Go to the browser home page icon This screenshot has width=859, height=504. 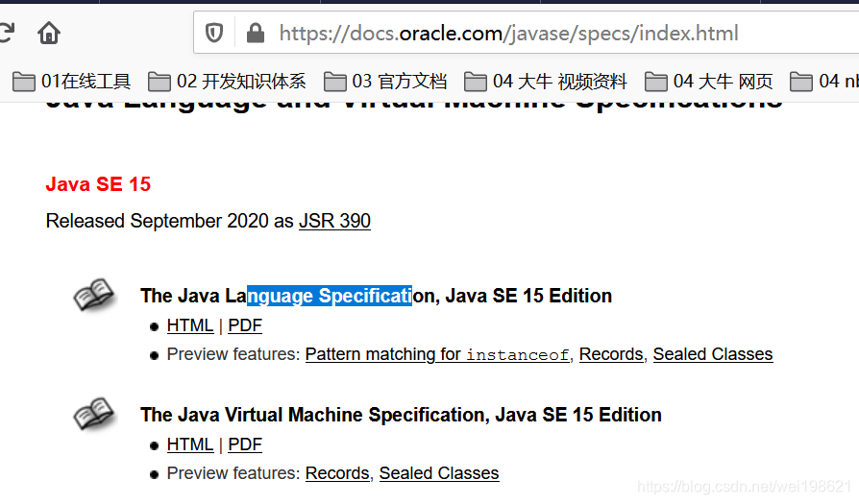[x=49, y=33]
